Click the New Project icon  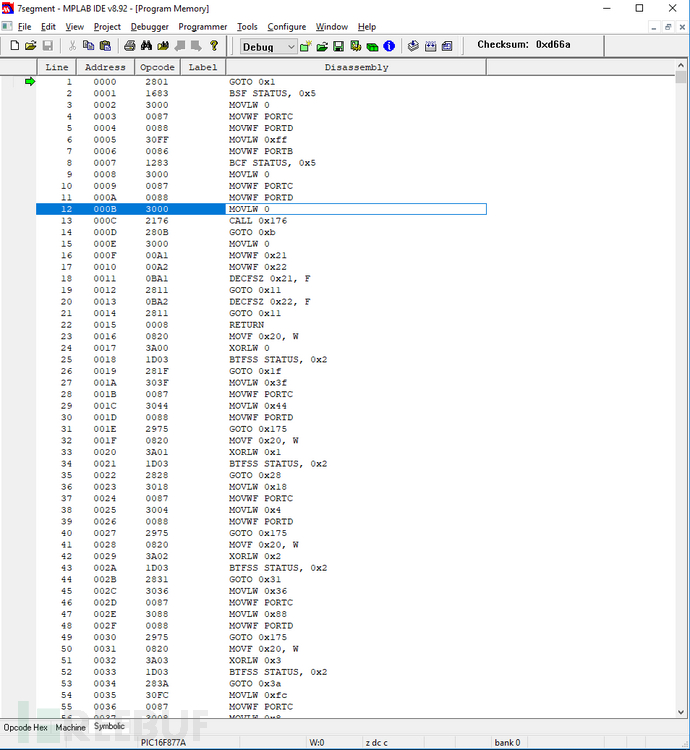pos(306,46)
